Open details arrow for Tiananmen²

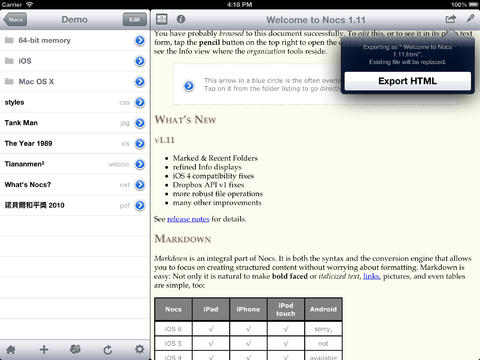click(x=140, y=164)
